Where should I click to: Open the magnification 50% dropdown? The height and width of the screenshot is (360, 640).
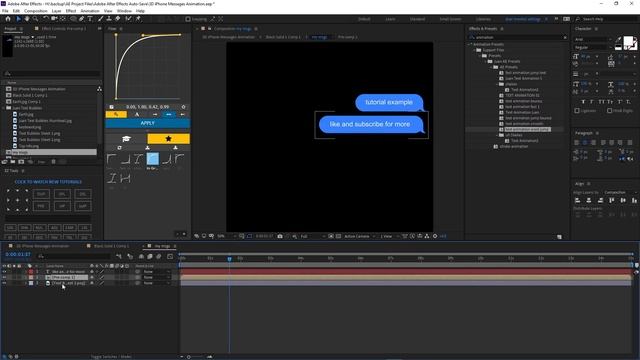click(226, 236)
